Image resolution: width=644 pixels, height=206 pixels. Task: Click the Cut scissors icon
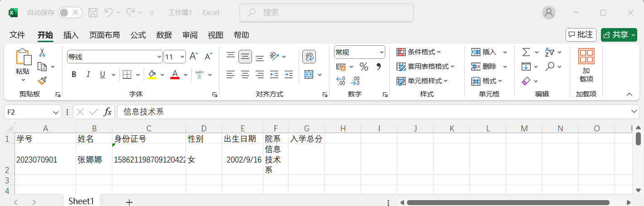(x=42, y=52)
